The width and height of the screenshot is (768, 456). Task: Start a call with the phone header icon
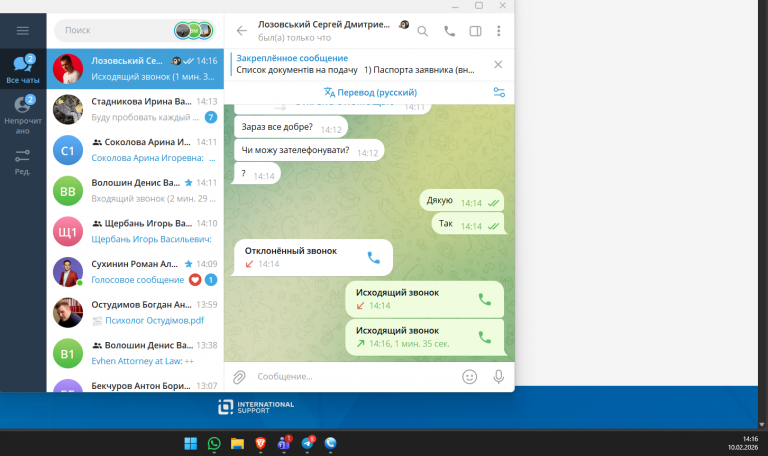449,31
